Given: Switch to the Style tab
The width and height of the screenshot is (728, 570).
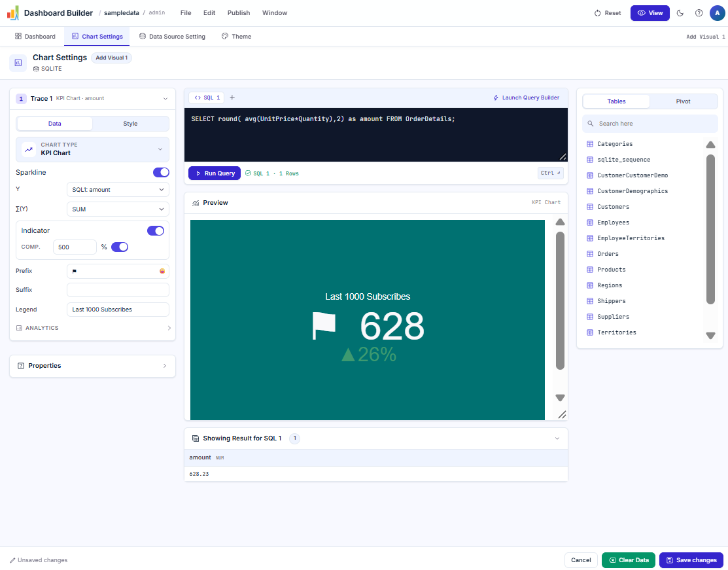Looking at the screenshot, I should tap(130, 124).
